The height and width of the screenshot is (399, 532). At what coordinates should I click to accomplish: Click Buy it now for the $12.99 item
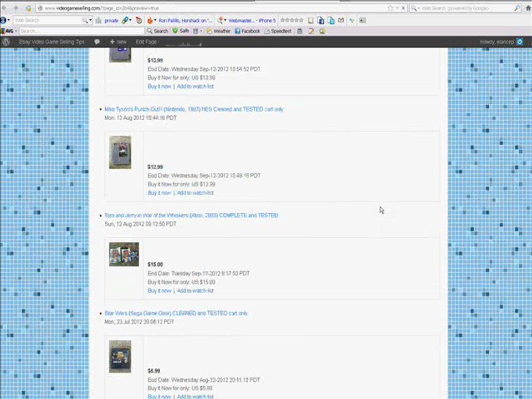[159, 193]
